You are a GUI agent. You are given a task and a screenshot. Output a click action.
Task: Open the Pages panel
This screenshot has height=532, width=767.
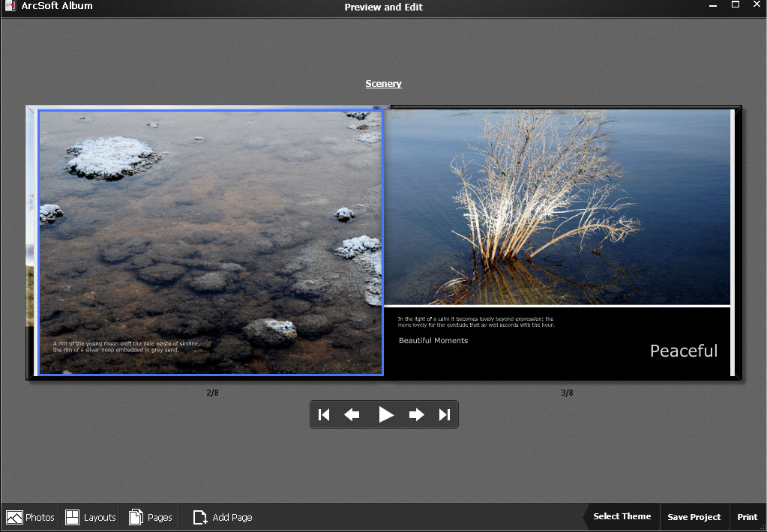151,517
